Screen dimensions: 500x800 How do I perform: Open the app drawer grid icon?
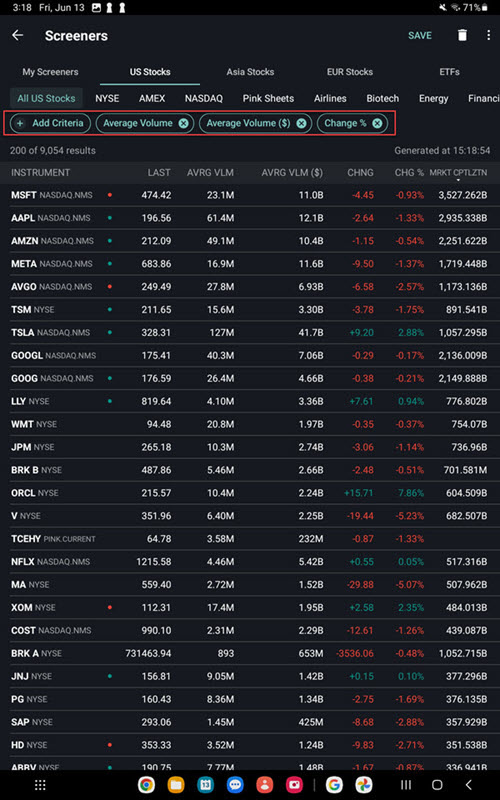point(40,785)
